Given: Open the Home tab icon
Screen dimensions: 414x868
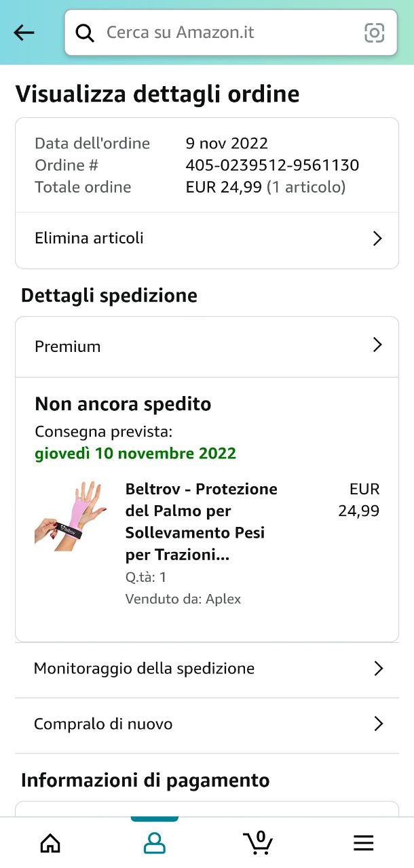Looking at the screenshot, I should (x=50, y=843).
